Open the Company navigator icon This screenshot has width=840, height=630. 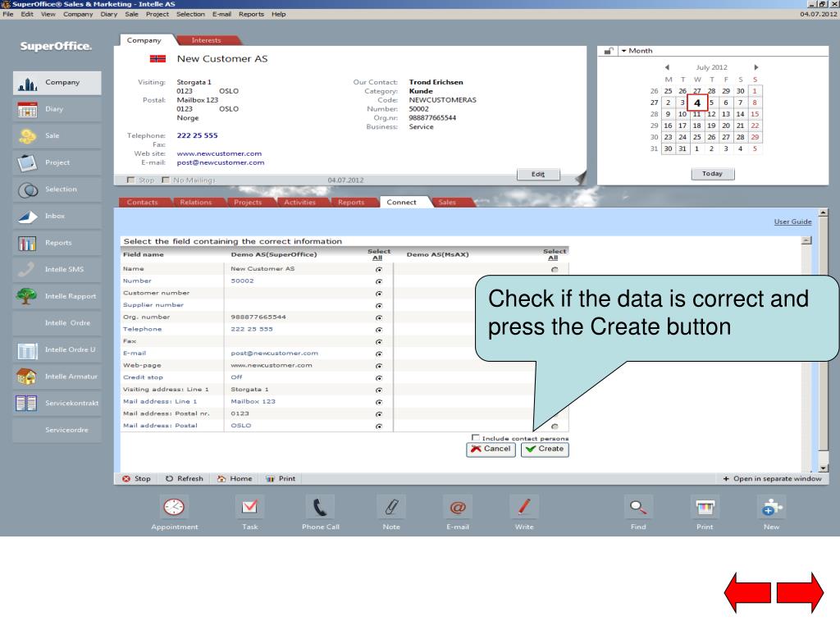pos(27,83)
